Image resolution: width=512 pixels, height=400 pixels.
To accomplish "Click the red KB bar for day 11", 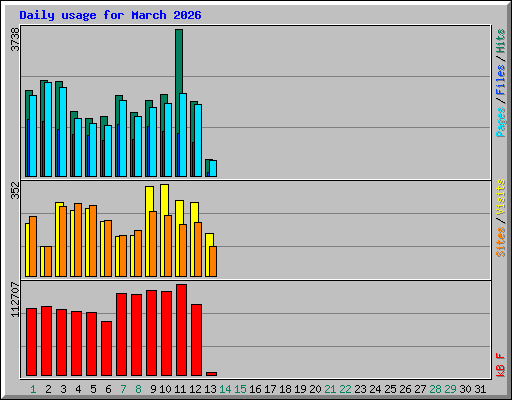I will pyautogui.click(x=181, y=330).
